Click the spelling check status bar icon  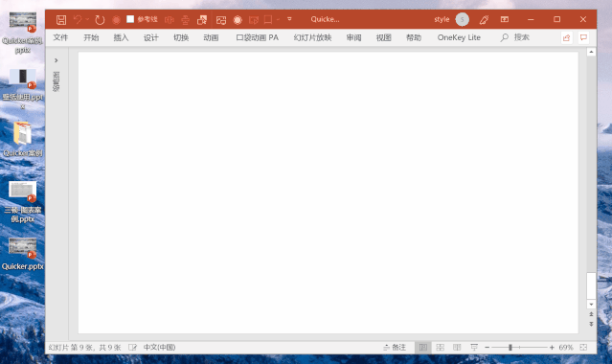[133, 347]
